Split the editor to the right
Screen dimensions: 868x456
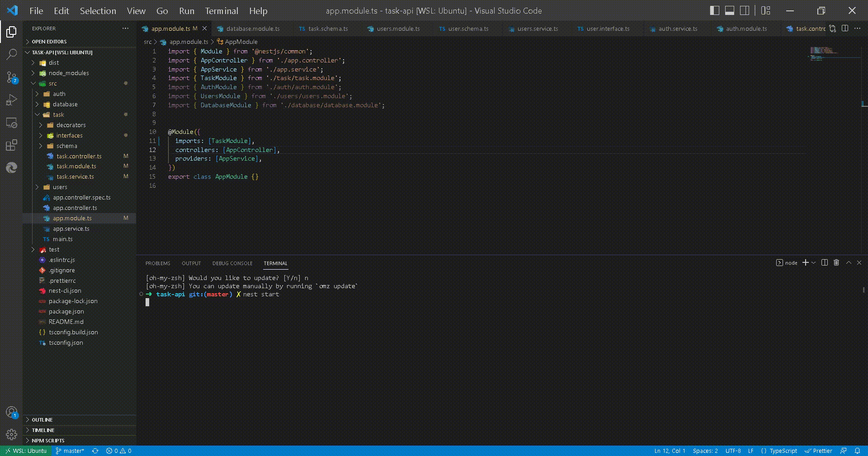pos(845,28)
